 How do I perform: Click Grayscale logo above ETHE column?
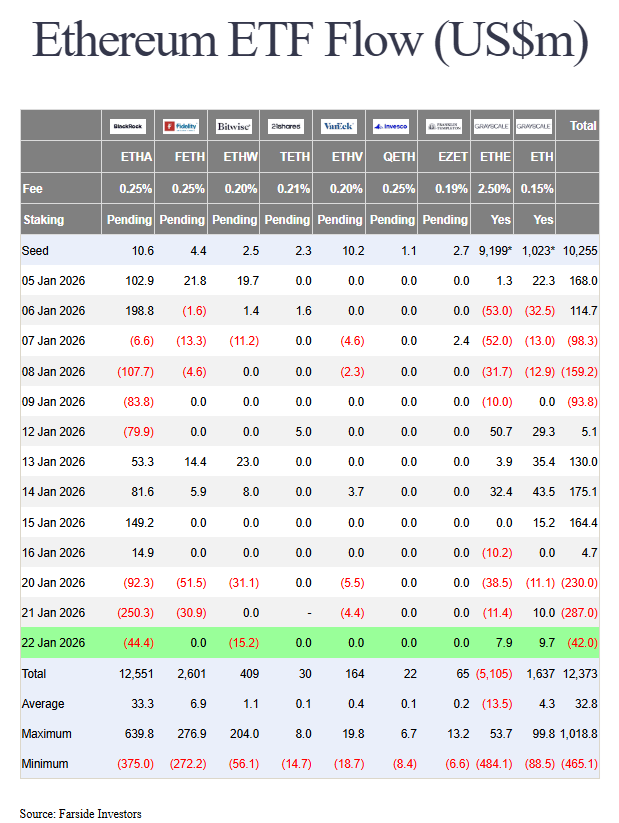[494, 126]
